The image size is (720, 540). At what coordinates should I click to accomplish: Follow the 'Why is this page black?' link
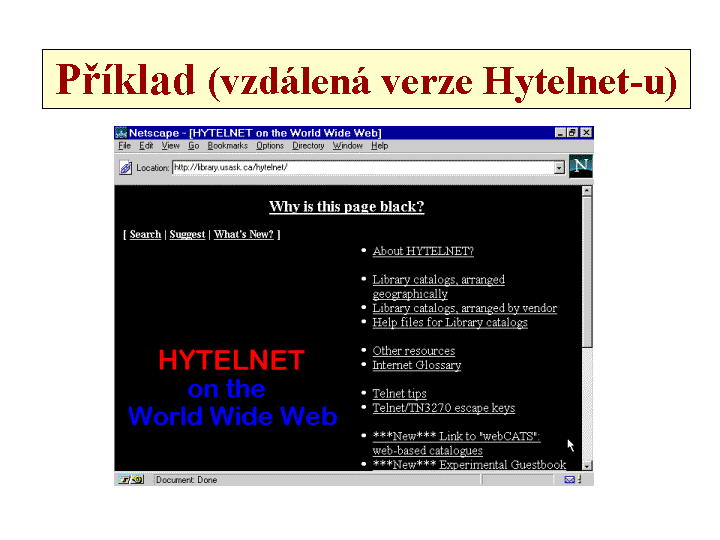347,207
